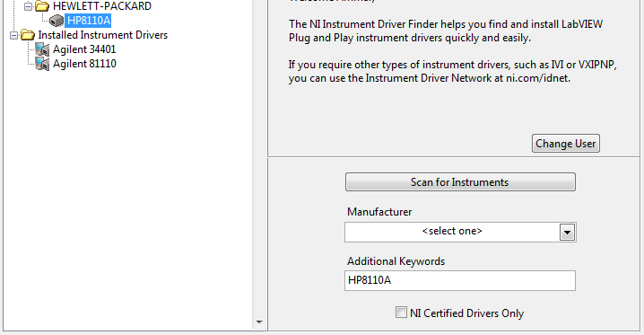Click the Scan for Instruments button
Screen dimensions: 644x335
click(x=460, y=182)
